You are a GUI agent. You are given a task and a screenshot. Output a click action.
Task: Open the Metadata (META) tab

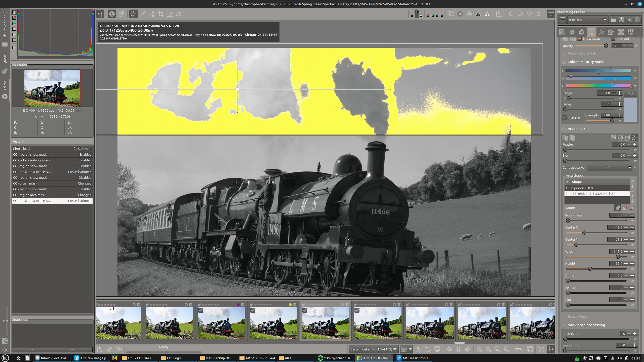point(631,32)
